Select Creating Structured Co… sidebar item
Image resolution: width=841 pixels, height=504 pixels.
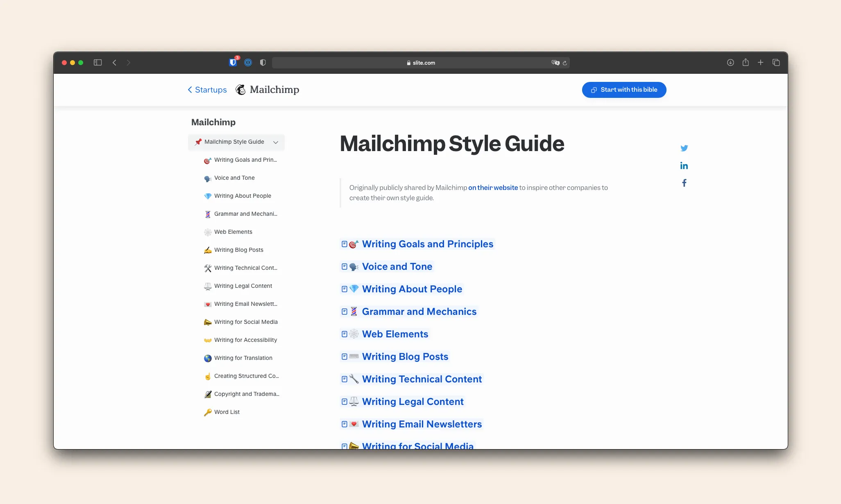241,376
